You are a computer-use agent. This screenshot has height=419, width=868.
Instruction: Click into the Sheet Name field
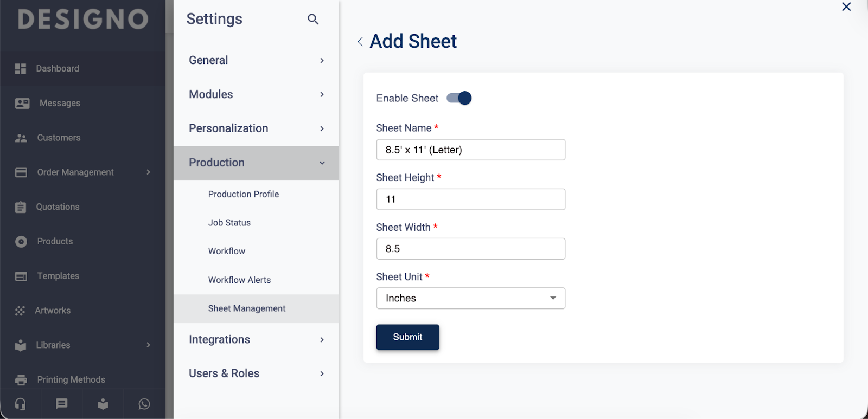tap(470, 150)
